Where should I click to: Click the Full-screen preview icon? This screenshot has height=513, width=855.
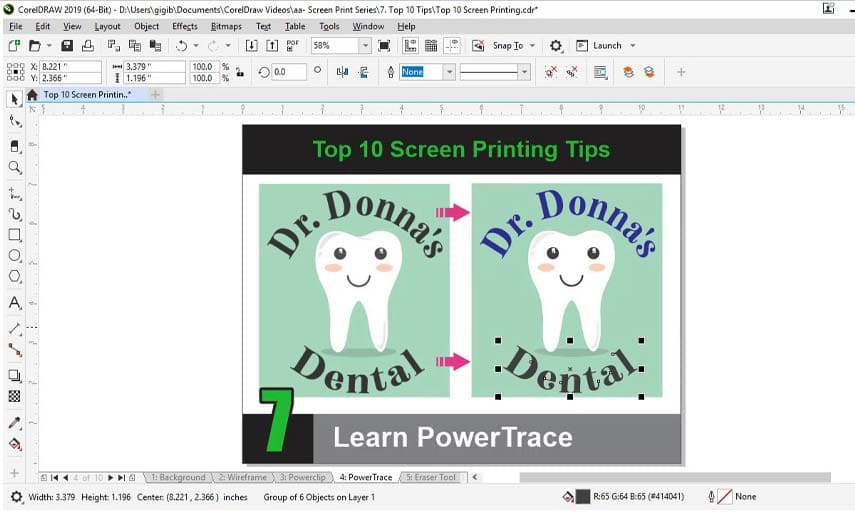pyautogui.click(x=384, y=46)
